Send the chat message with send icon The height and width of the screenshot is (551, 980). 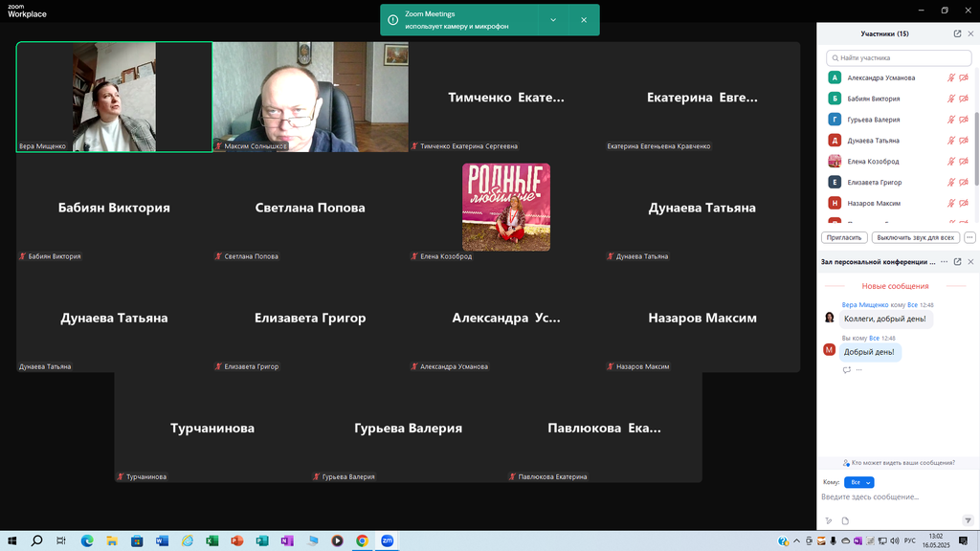pos(968,520)
